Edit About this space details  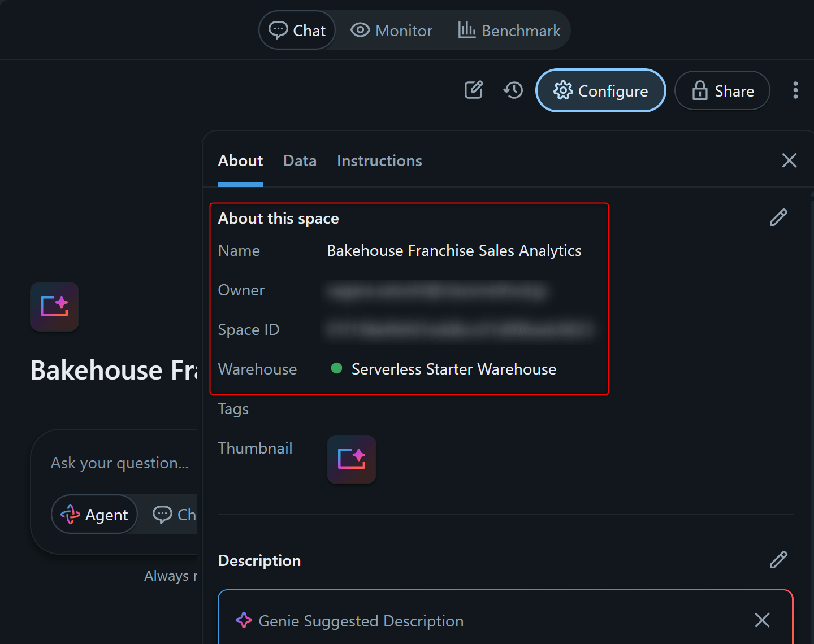(x=778, y=217)
